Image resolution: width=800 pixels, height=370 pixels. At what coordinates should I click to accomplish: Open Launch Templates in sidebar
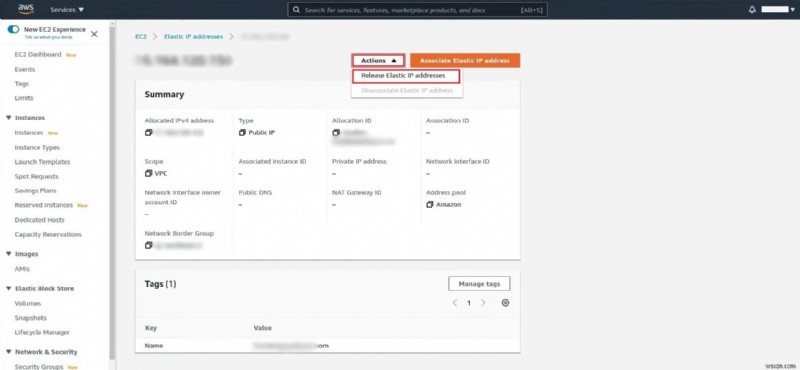42,162
